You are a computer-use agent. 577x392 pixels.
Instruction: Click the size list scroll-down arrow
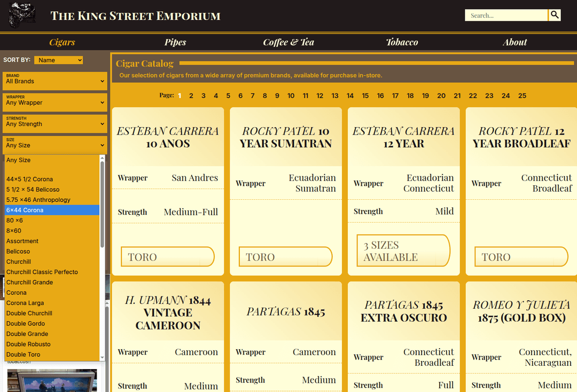pyautogui.click(x=102, y=357)
